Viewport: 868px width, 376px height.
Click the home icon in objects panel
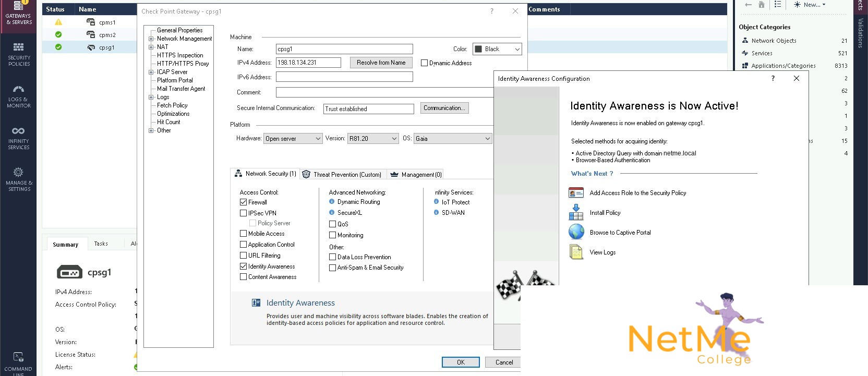(x=762, y=5)
